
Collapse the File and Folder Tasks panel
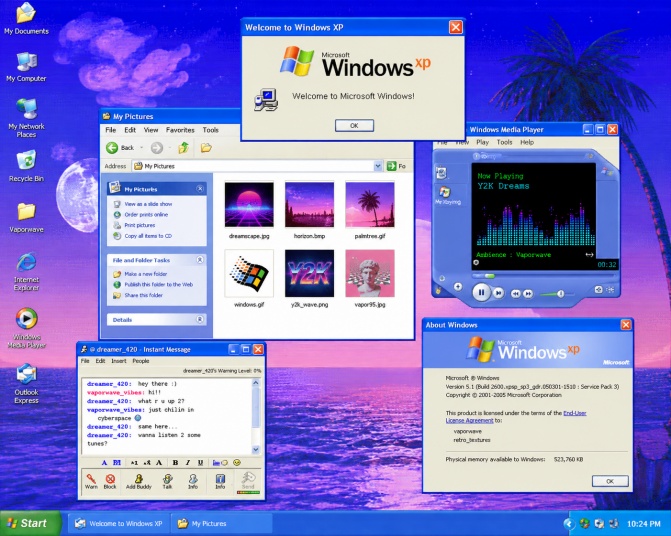[x=200, y=260]
